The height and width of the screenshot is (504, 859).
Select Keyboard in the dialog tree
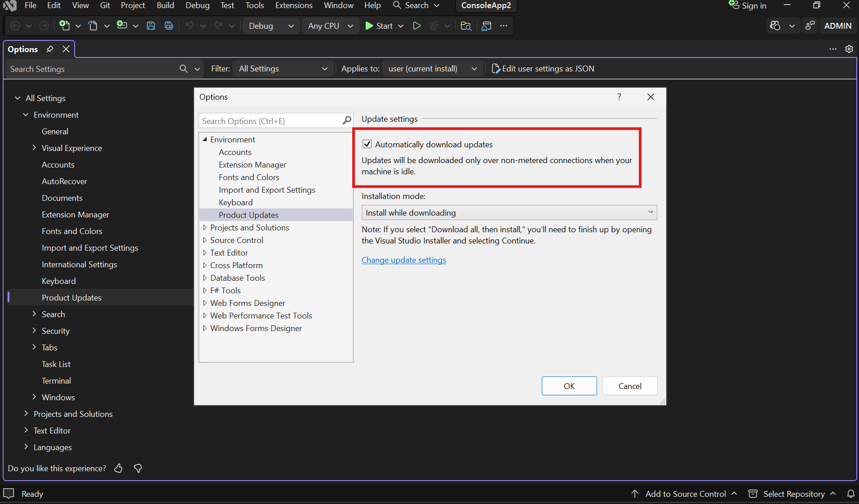pyautogui.click(x=236, y=203)
